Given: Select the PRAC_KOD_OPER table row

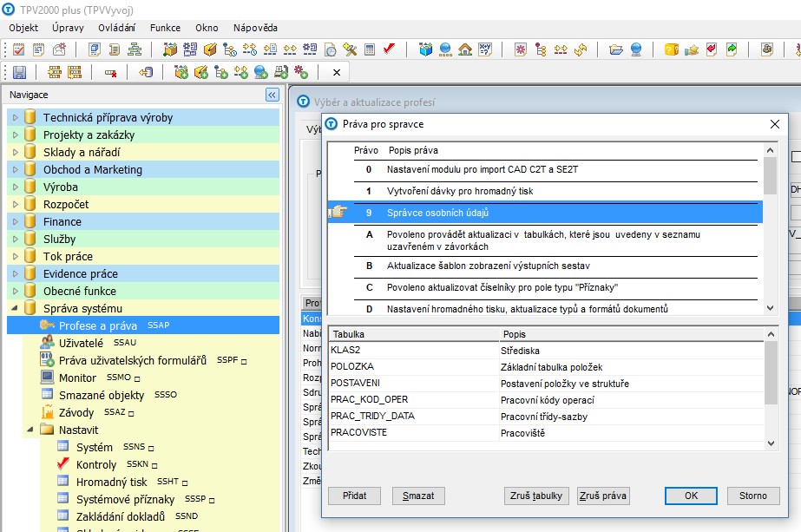Looking at the screenshot, I should (370, 399).
